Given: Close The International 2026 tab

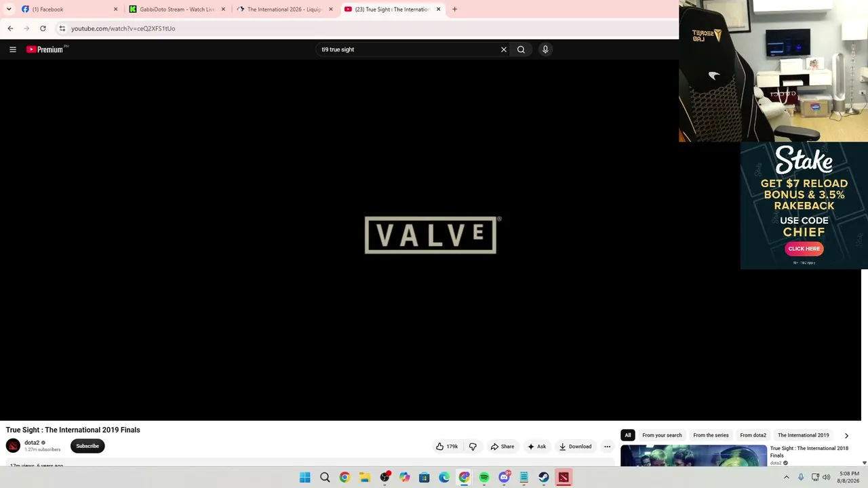Looking at the screenshot, I should coord(331,9).
